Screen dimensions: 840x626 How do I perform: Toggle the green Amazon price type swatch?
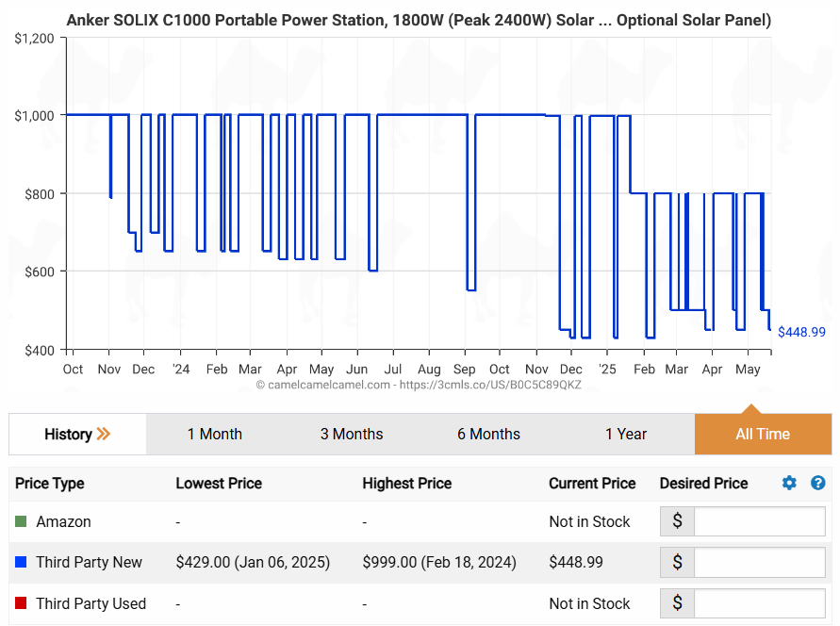(x=21, y=521)
